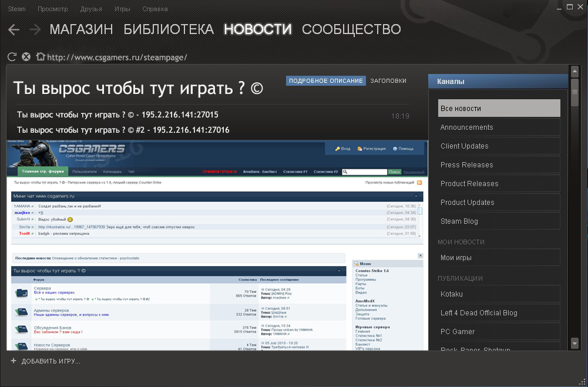Viewport: 588px width, 387px height.
Task: Click the icon next to Регистрация
Action: pyautogui.click(x=359, y=149)
